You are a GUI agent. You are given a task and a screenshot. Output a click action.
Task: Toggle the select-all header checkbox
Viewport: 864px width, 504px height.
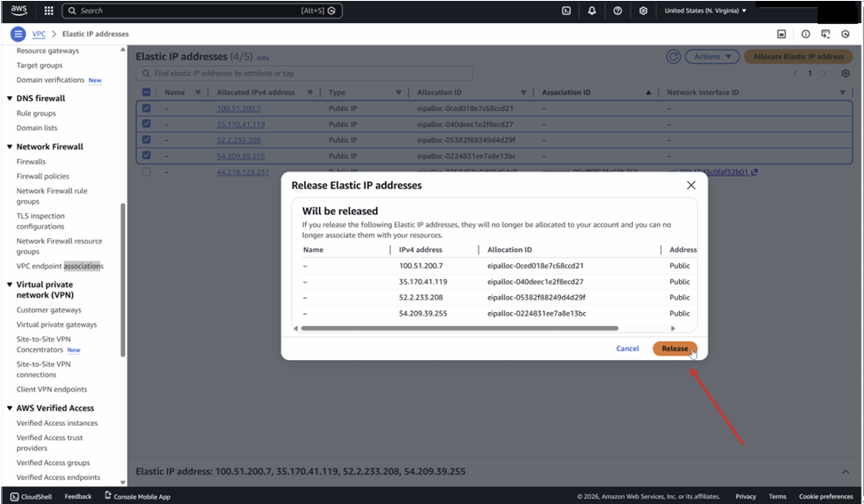(x=147, y=92)
